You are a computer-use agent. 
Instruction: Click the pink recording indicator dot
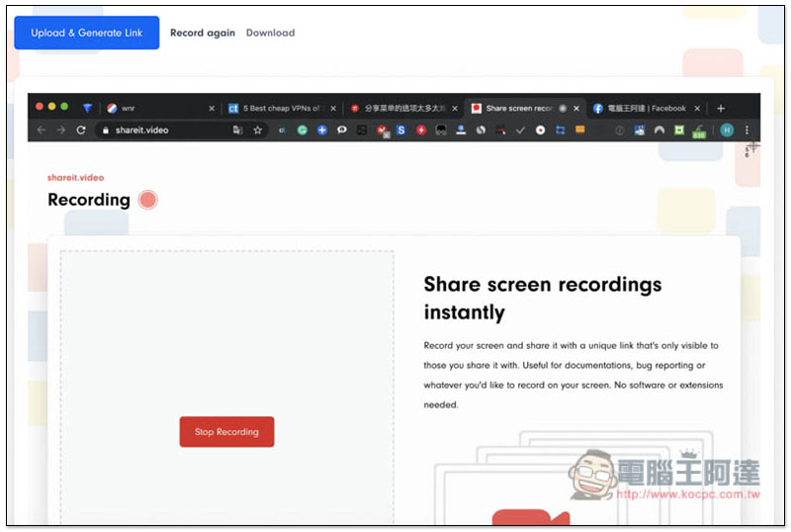coord(147,200)
